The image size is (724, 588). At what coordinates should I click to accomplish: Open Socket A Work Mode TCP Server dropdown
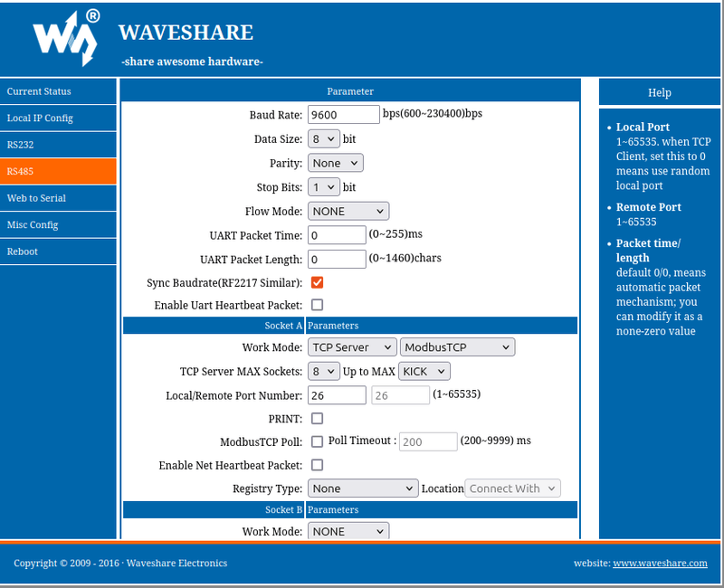coord(352,347)
